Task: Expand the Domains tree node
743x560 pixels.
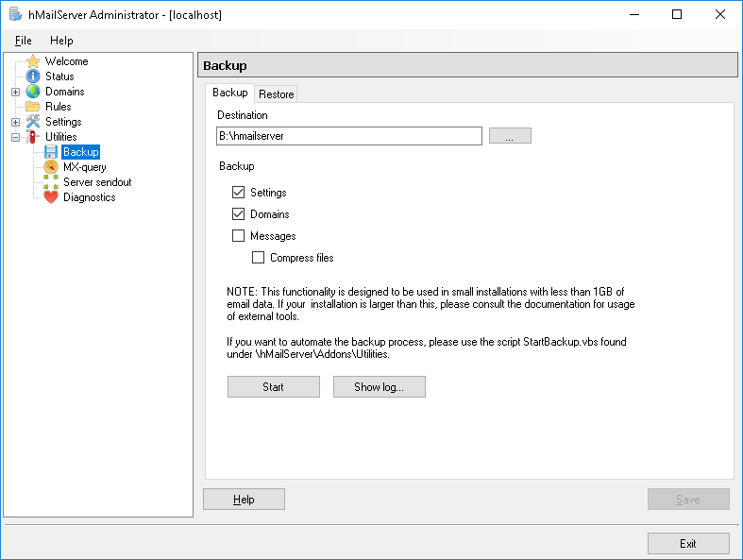Action: tap(16, 92)
